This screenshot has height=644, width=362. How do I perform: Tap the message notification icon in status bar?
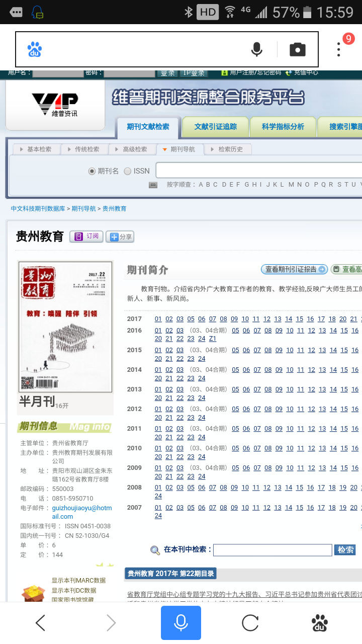[x=16, y=12]
